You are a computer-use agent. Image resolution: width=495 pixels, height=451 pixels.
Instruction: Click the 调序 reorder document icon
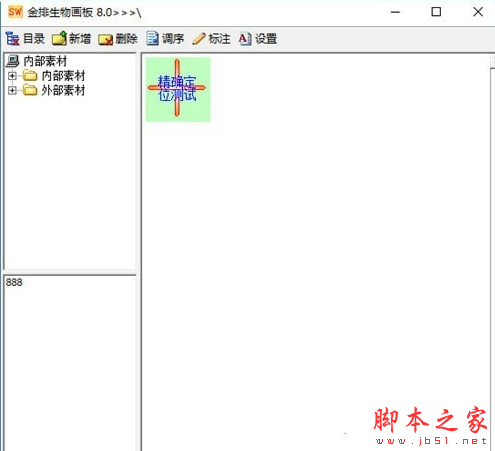point(153,39)
